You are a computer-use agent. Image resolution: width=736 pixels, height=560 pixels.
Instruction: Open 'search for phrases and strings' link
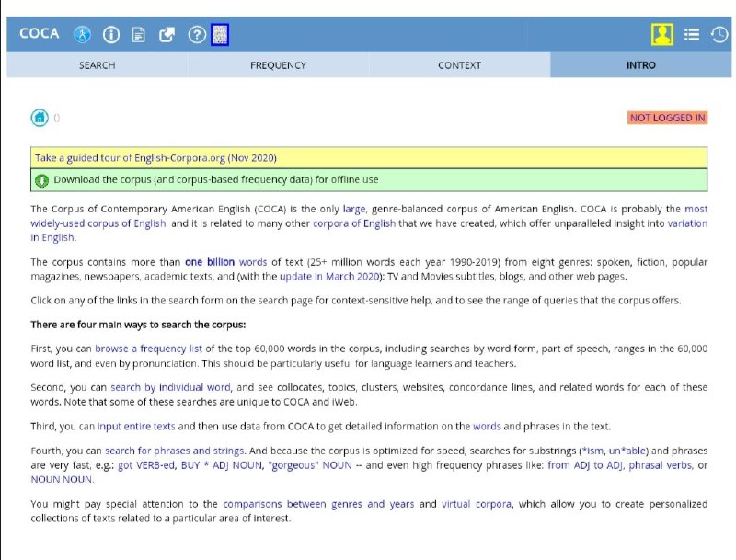click(175, 451)
